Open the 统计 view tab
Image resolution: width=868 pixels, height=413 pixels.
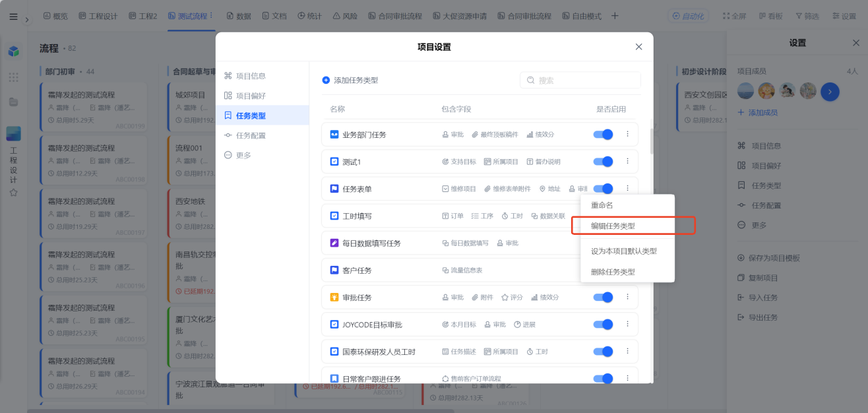(310, 16)
